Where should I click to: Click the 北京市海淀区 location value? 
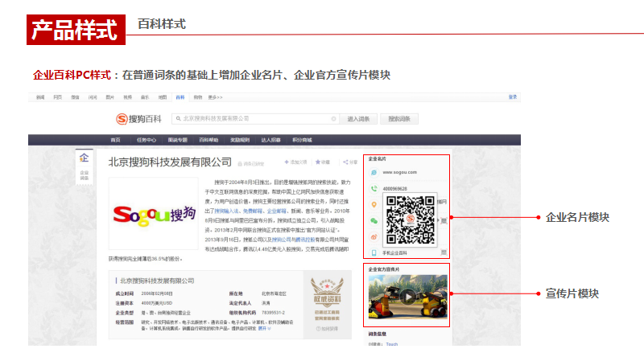pos(274,293)
